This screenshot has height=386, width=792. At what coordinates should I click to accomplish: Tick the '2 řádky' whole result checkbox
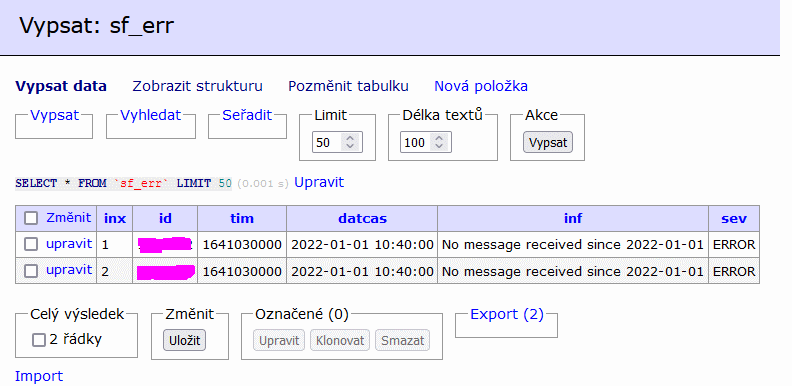point(39,340)
